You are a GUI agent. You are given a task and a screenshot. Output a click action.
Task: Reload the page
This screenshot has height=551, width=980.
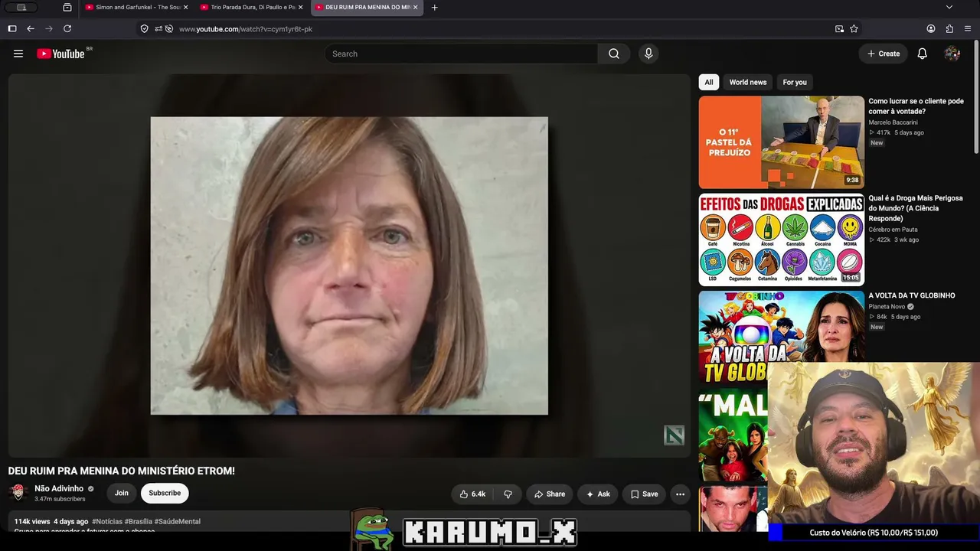pos(67,28)
